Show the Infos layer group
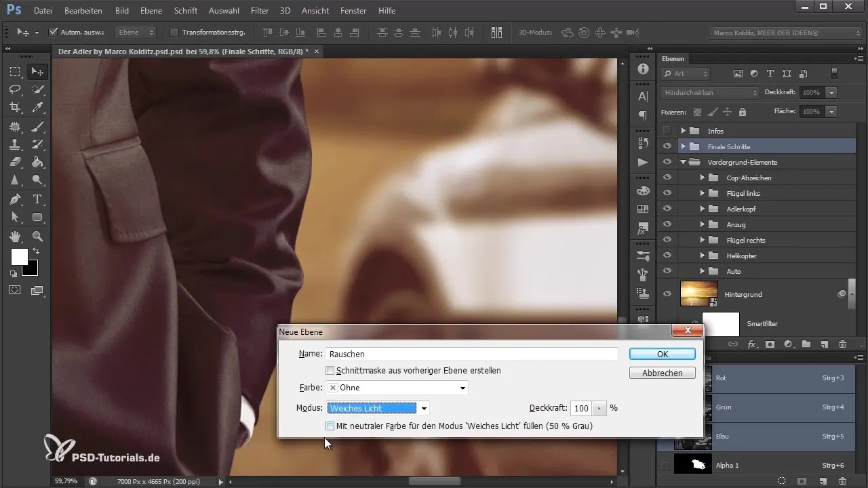Viewport: 868px width, 488px height. tap(667, 131)
